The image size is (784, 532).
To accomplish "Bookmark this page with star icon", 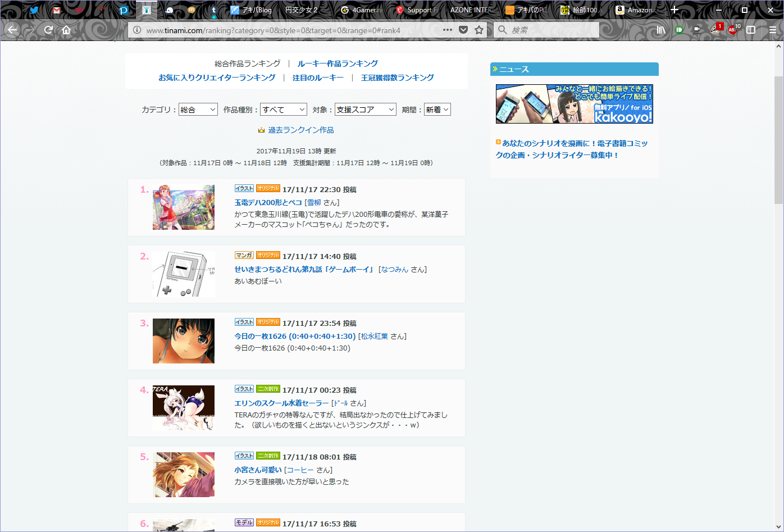I will (x=479, y=30).
